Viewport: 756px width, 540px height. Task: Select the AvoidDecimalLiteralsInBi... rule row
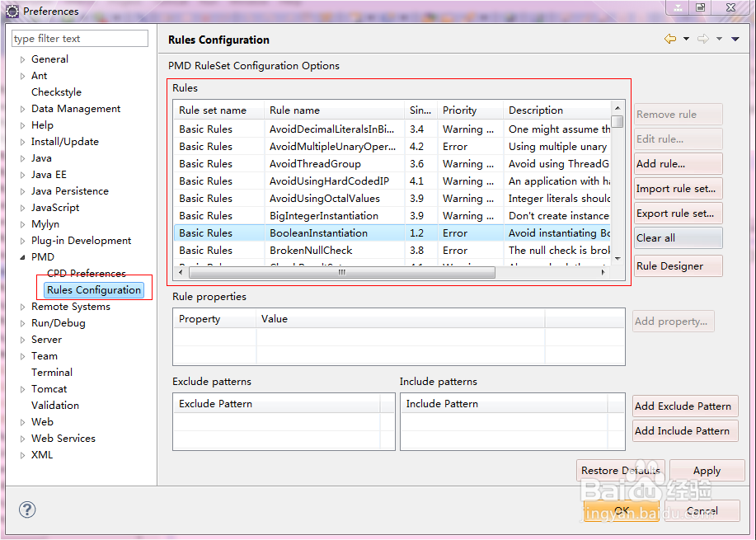[x=392, y=129]
